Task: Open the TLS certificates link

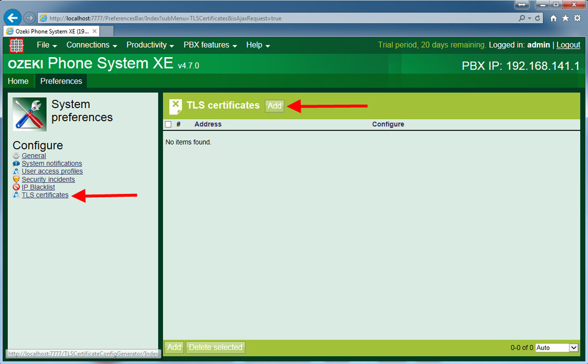Action: [45, 195]
